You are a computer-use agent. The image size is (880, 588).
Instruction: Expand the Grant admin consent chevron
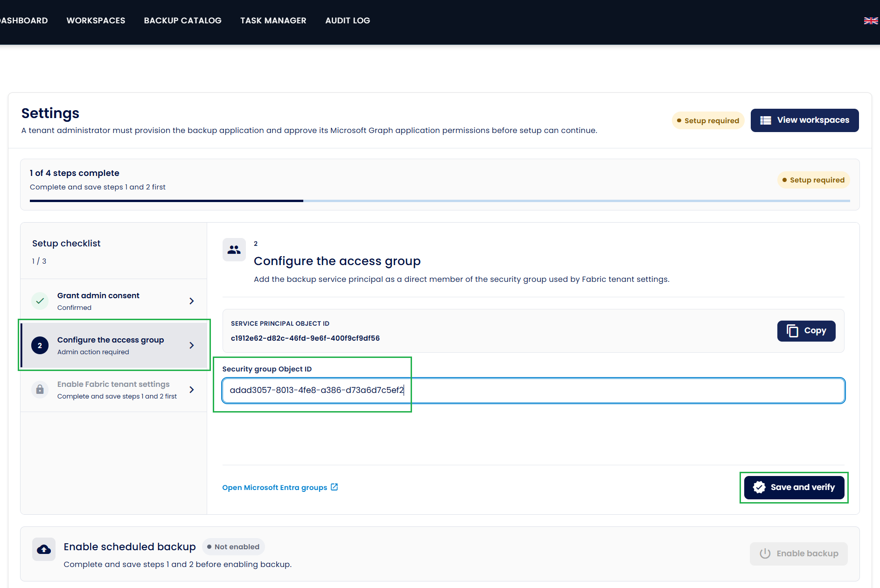[191, 301]
